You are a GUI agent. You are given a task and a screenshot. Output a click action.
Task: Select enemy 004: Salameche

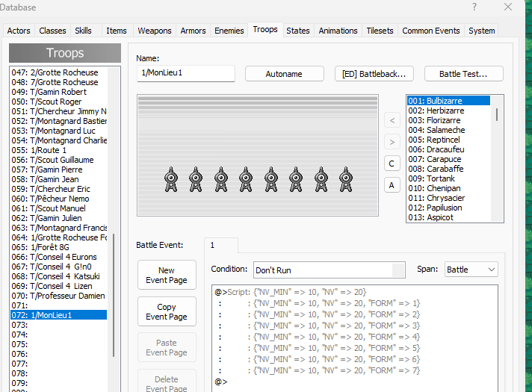tap(448, 130)
